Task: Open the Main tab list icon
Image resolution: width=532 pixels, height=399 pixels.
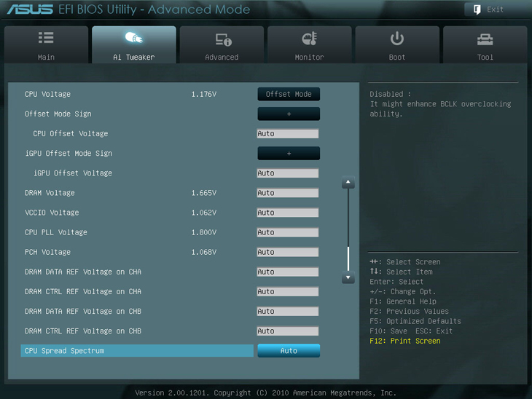Action: coord(46,38)
